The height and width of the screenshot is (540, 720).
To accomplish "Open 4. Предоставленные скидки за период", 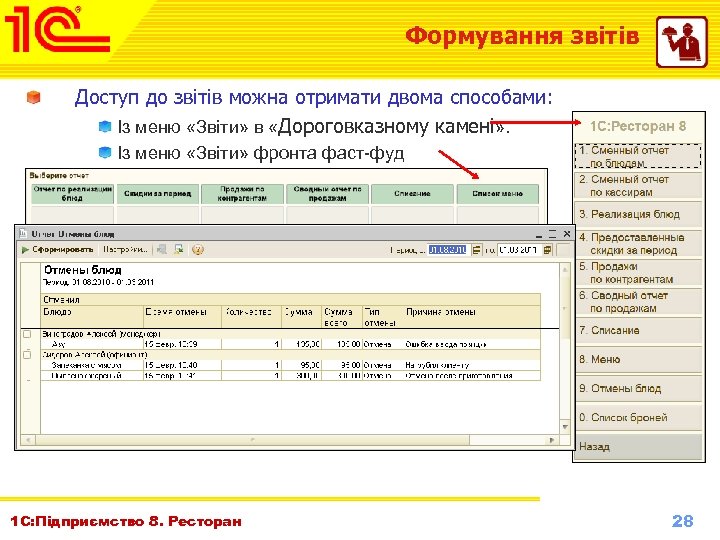I will click(638, 243).
